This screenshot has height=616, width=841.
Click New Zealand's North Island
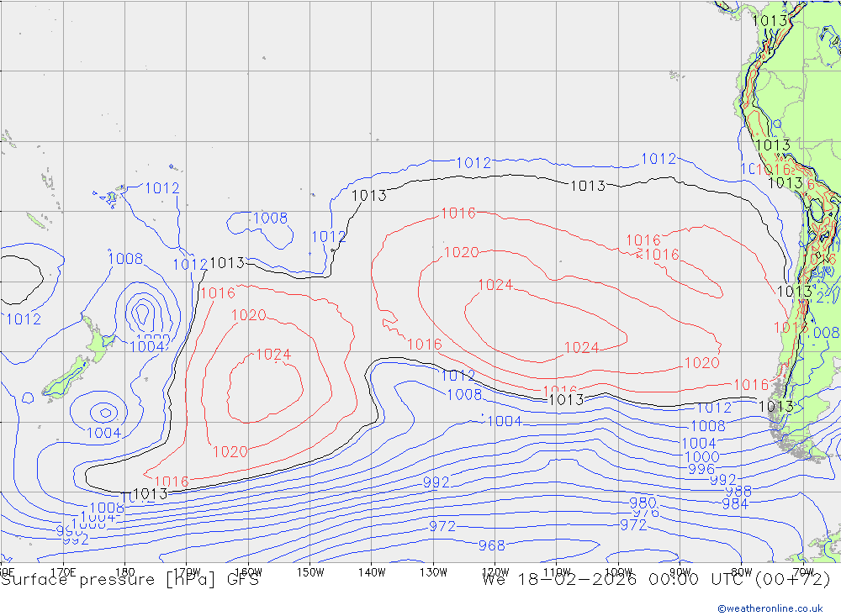tap(97, 339)
